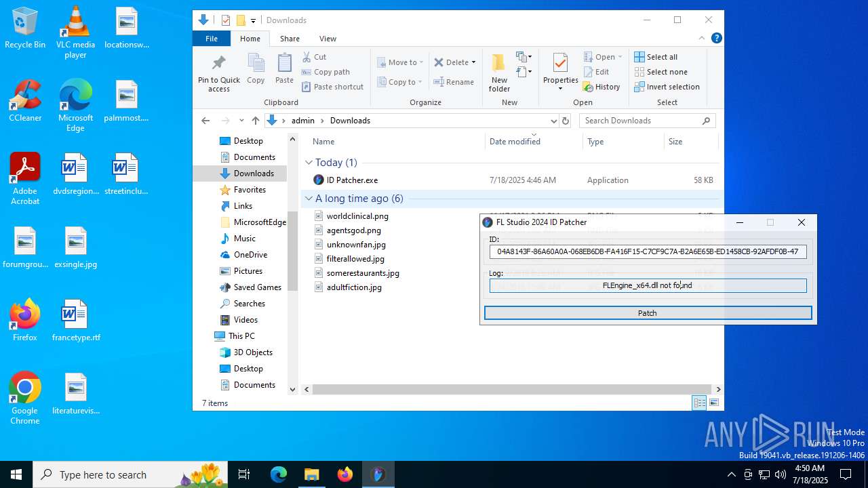Collapse the ribbon with chevron
Screen dimensions: 868x488
702,38
